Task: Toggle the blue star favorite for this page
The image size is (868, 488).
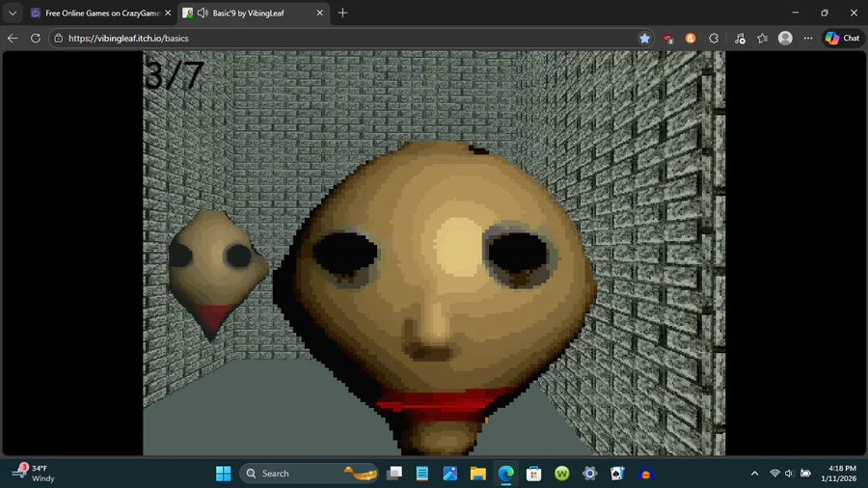Action: click(644, 39)
